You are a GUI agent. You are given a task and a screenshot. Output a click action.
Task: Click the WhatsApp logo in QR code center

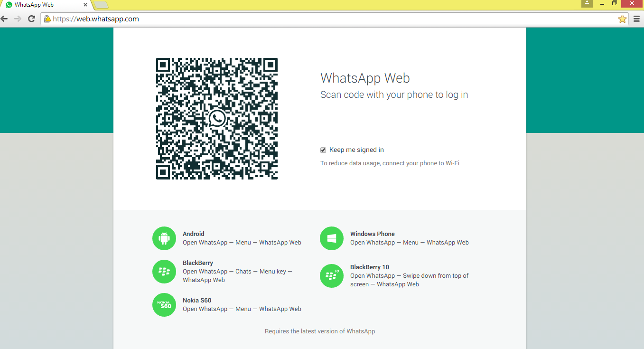[217, 118]
